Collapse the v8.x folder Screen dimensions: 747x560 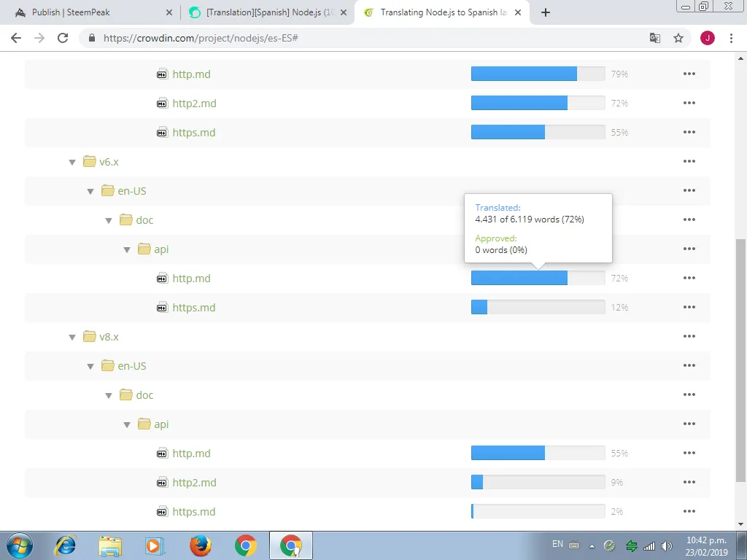(72, 337)
